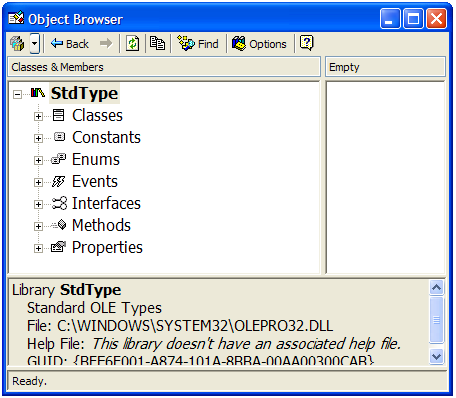This screenshot has height=398, width=456.
Task: Click the Methods icon in the tree
Action: tap(59, 225)
